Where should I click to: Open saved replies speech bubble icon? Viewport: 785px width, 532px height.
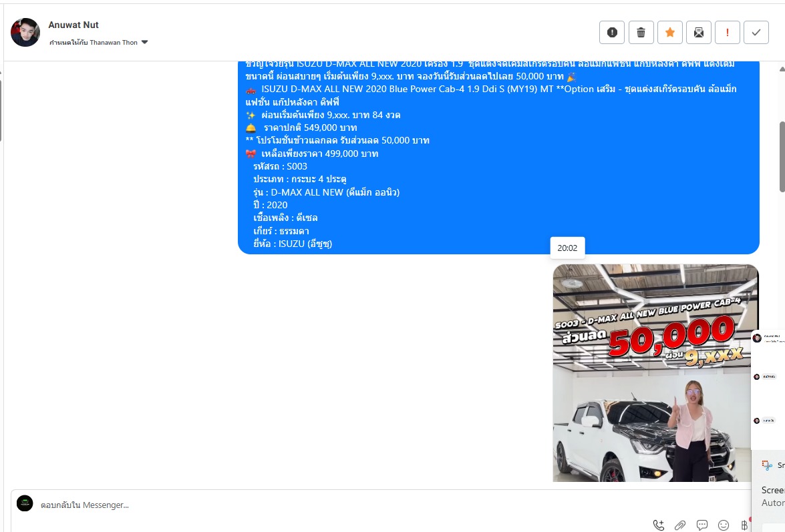[x=702, y=525]
